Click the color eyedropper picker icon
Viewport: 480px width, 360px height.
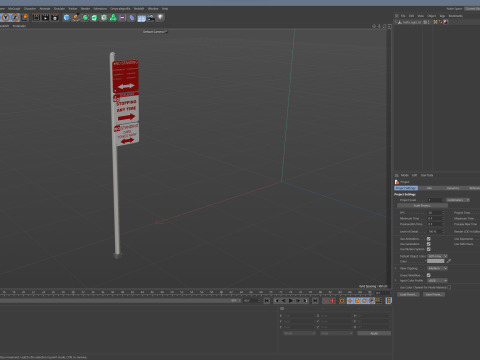(449, 261)
